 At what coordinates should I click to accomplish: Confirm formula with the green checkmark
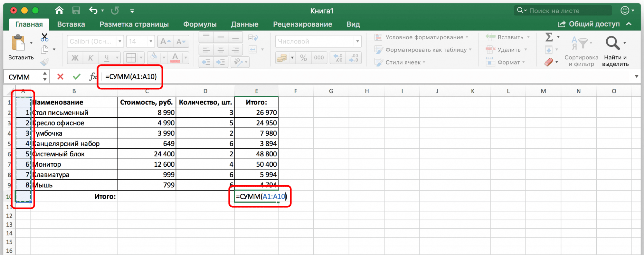[x=77, y=77]
